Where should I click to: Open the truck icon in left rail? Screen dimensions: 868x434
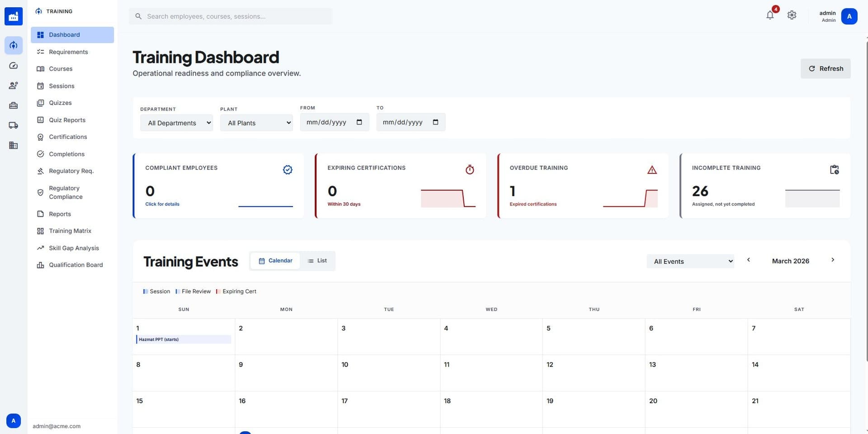point(13,125)
